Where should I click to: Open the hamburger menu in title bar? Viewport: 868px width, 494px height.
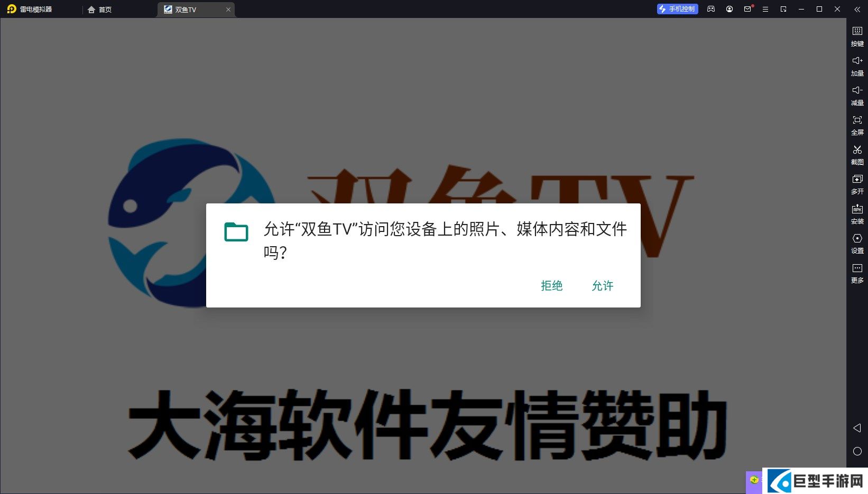[x=765, y=9]
